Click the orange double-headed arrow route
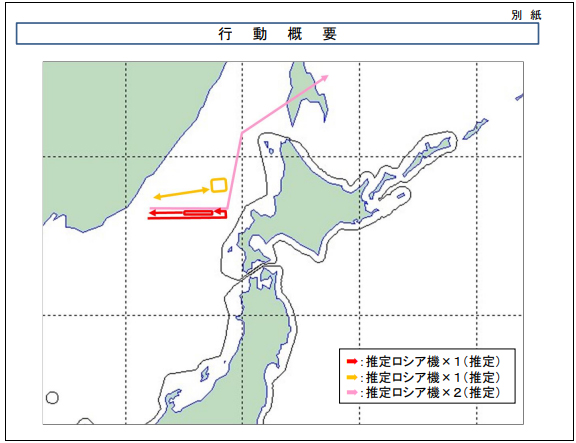The height and width of the screenshot is (443, 576). click(181, 194)
